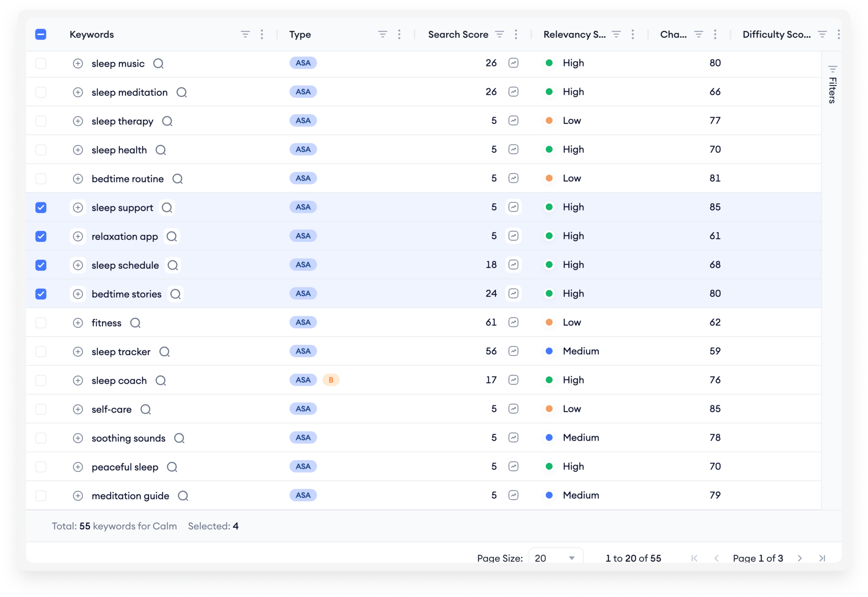
Task: Open the Keywords column filter icon
Action: 245,35
